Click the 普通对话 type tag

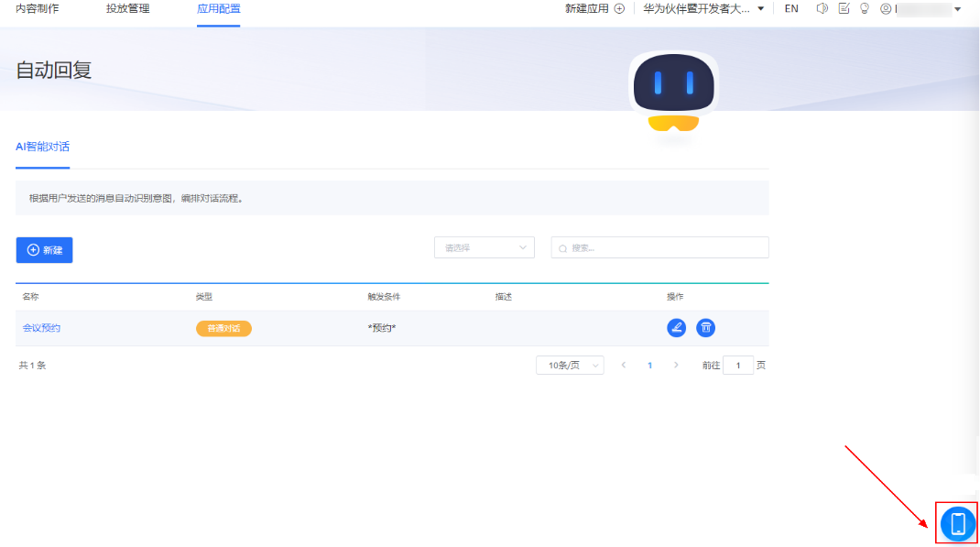coord(223,328)
